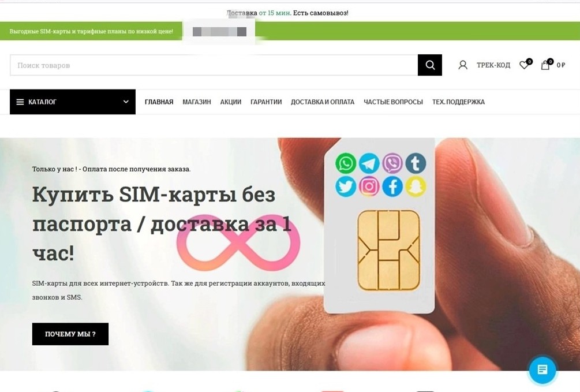The image size is (580, 392).
Task: Click the Telegram icon on SIM card
Action: pyautogui.click(x=369, y=163)
